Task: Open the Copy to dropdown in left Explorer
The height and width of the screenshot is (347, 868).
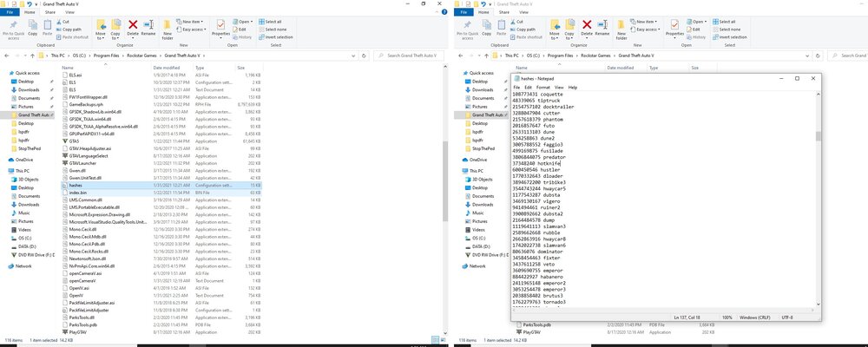Action: pyautogui.click(x=115, y=29)
